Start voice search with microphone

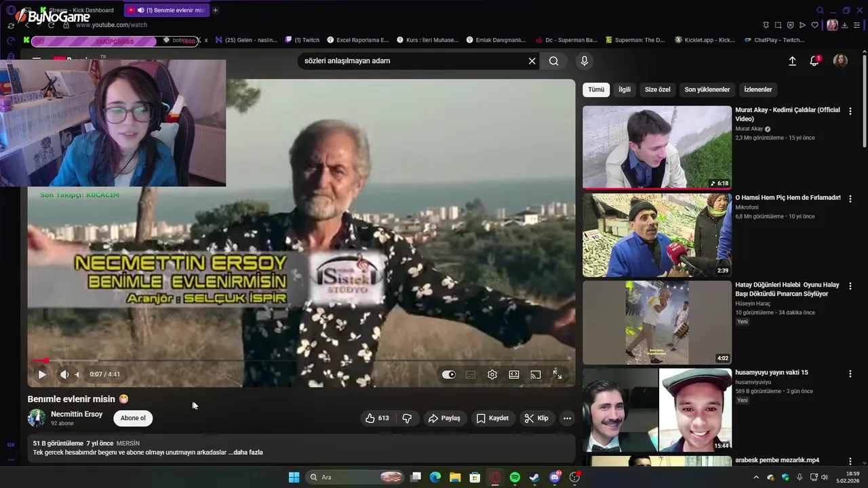(x=585, y=61)
